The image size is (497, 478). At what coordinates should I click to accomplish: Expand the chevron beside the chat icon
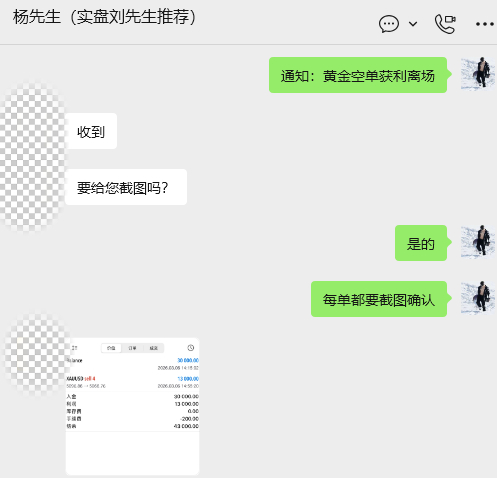413,24
